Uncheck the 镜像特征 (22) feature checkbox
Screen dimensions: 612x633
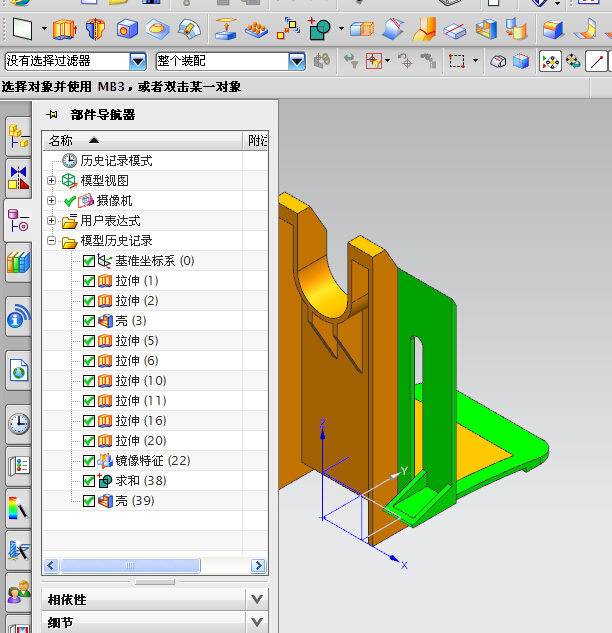(x=89, y=461)
